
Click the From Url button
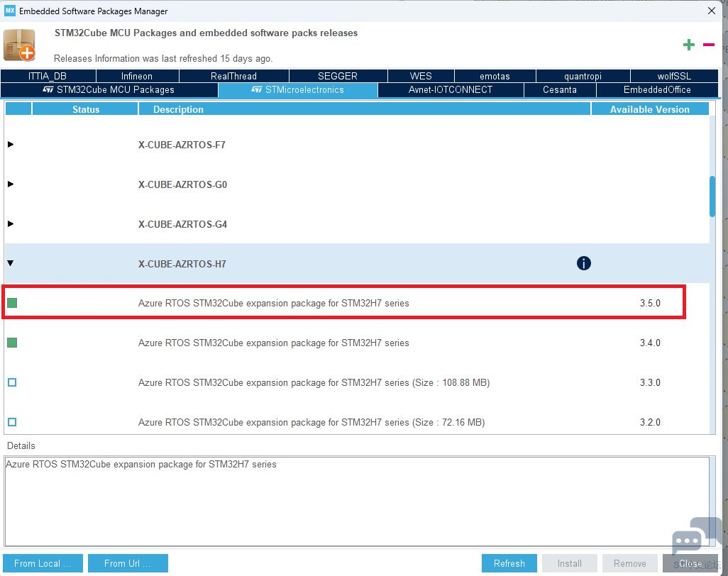[128, 563]
